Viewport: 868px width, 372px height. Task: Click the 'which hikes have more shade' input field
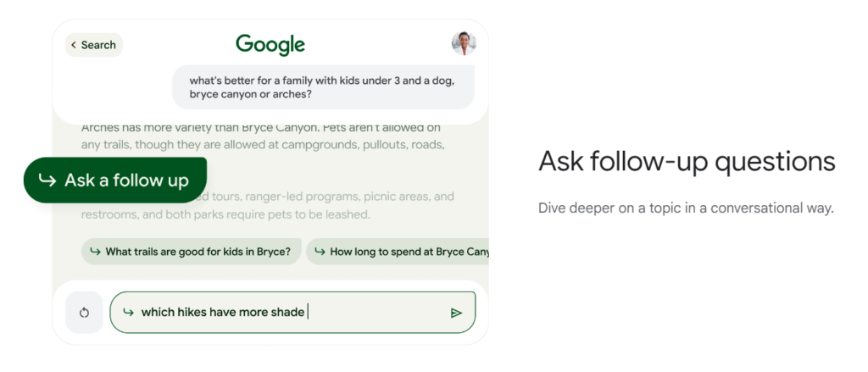(292, 312)
